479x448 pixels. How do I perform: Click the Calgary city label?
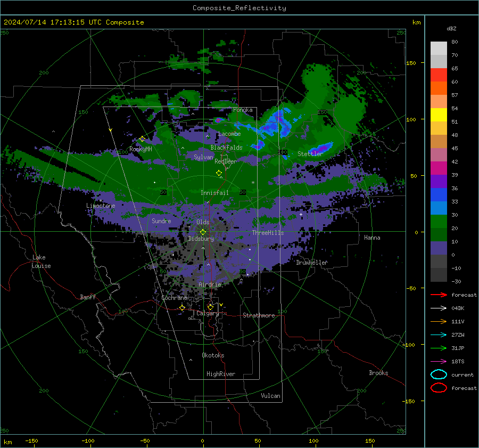[x=208, y=313]
